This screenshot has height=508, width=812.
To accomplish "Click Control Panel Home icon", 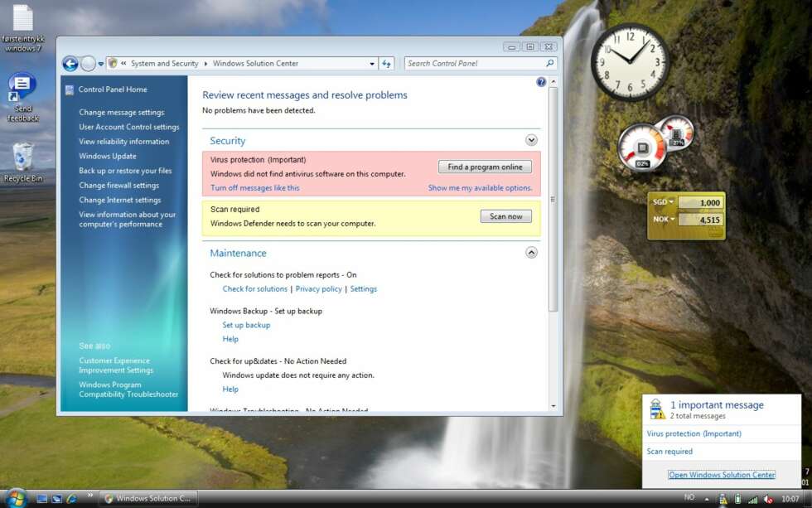I will click(70, 90).
